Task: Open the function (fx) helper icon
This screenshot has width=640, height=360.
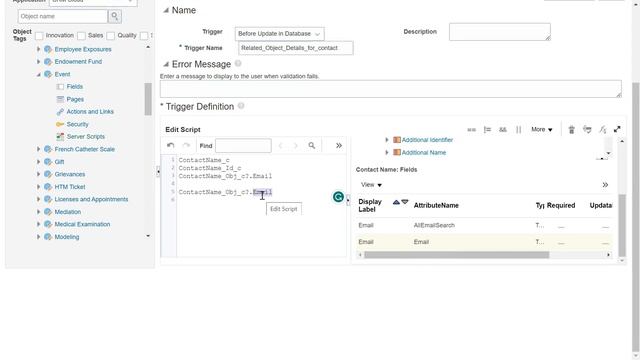Action: [x=602, y=129]
